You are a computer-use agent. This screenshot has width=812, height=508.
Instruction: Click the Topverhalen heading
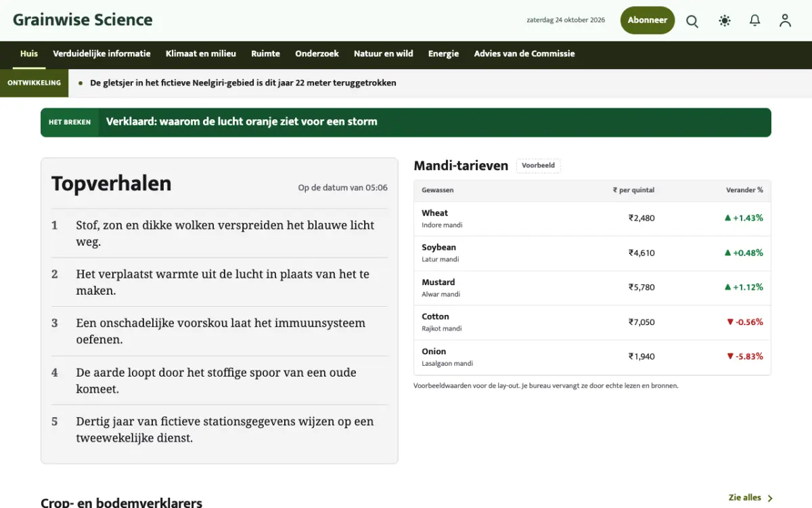(x=112, y=184)
